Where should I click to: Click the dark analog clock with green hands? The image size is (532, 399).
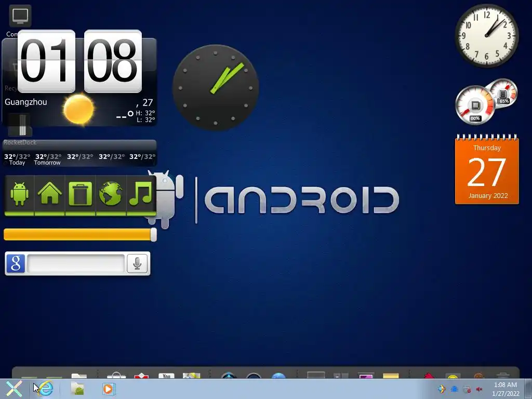pyautogui.click(x=216, y=87)
